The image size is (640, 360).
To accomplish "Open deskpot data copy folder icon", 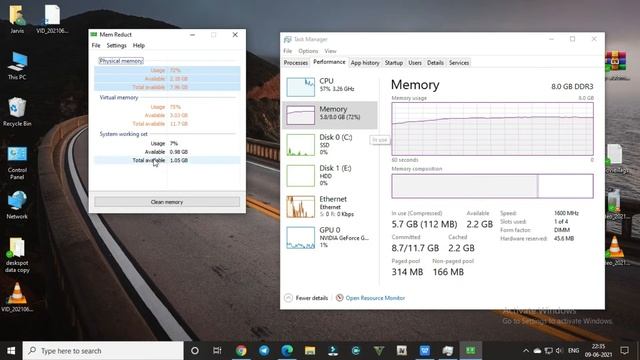I will 17,255.
